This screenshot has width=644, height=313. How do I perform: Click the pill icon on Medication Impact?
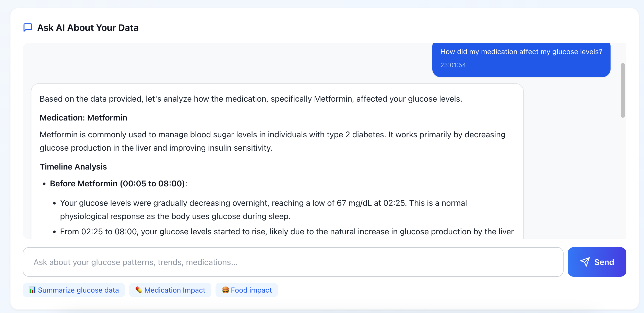click(139, 290)
